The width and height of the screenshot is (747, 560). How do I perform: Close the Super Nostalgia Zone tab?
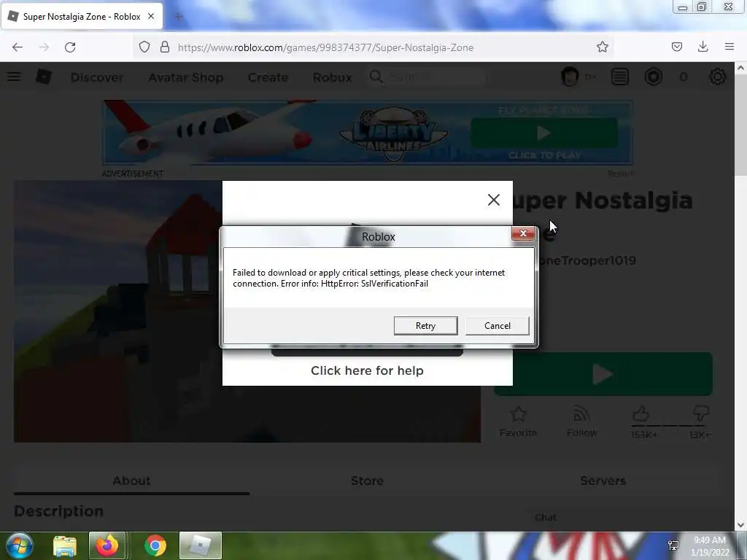[x=151, y=16]
